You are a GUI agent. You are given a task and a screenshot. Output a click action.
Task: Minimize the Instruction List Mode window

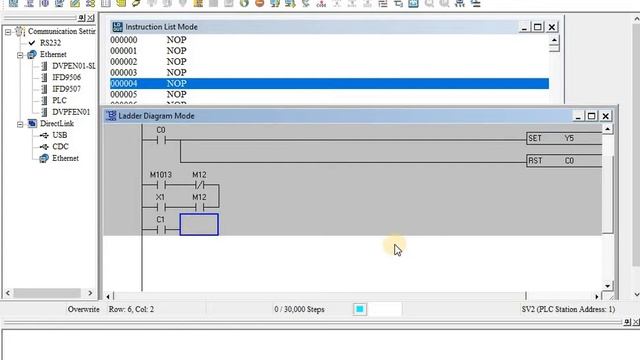pyautogui.click(x=524, y=27)
